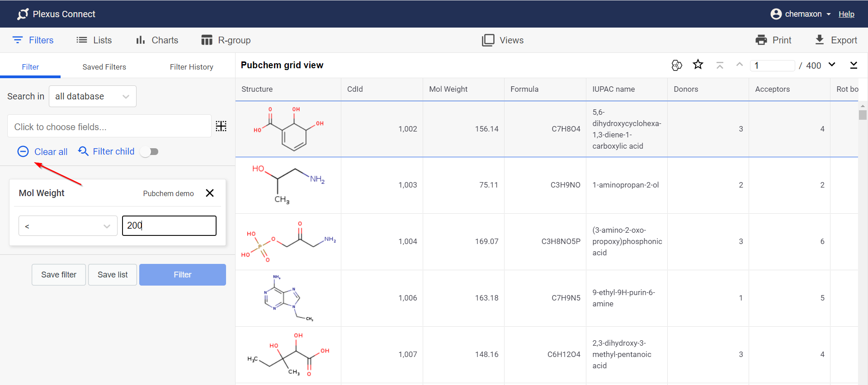This screenshot has width=868, height=385.
Task: Click the Mol Weight value input field
Action: pos(169,225)
